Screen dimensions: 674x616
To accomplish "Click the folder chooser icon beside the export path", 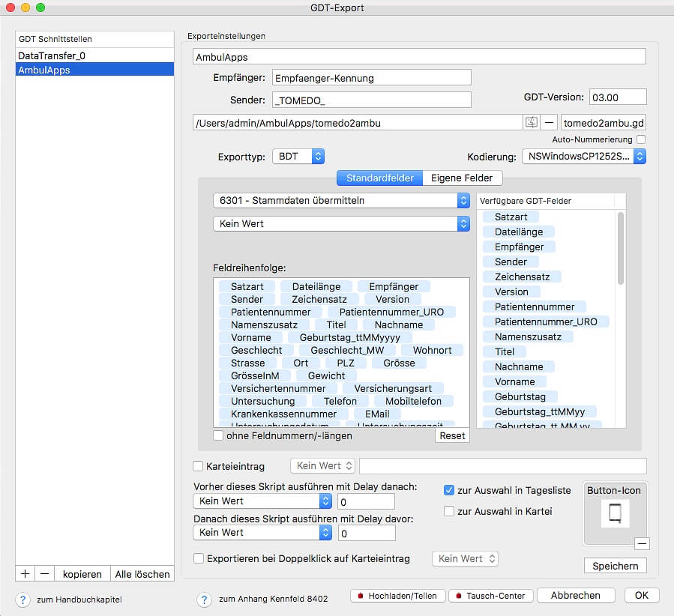I will (x=532, y=122).
